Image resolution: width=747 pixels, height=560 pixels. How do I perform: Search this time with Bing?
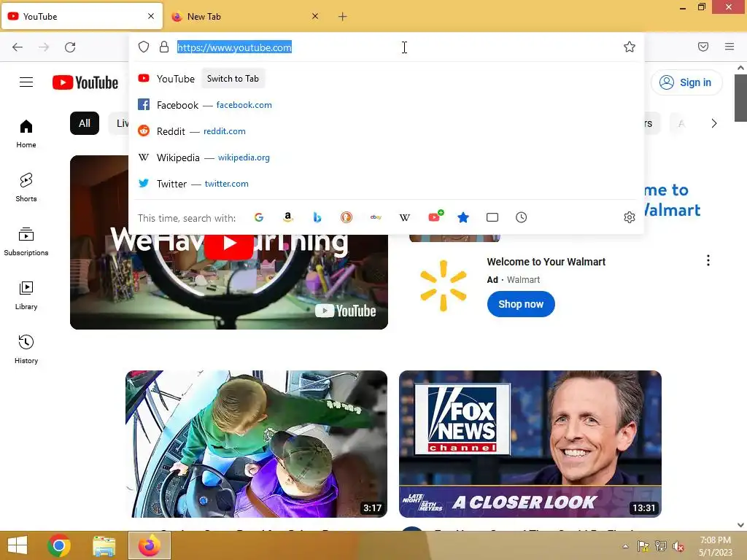[x=317, y=217]
